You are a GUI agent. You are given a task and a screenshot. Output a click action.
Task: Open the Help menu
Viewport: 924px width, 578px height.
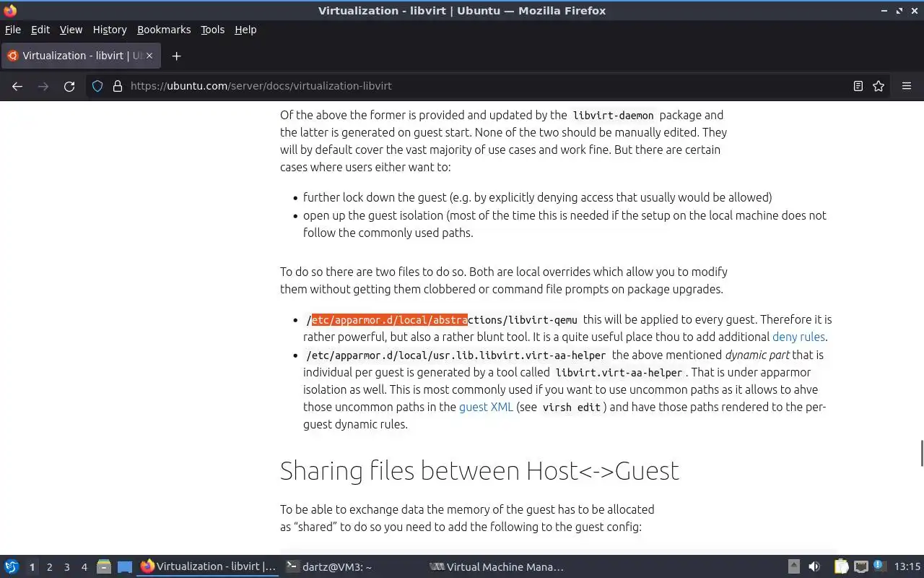pyautogui.click(x=245, y=30)
